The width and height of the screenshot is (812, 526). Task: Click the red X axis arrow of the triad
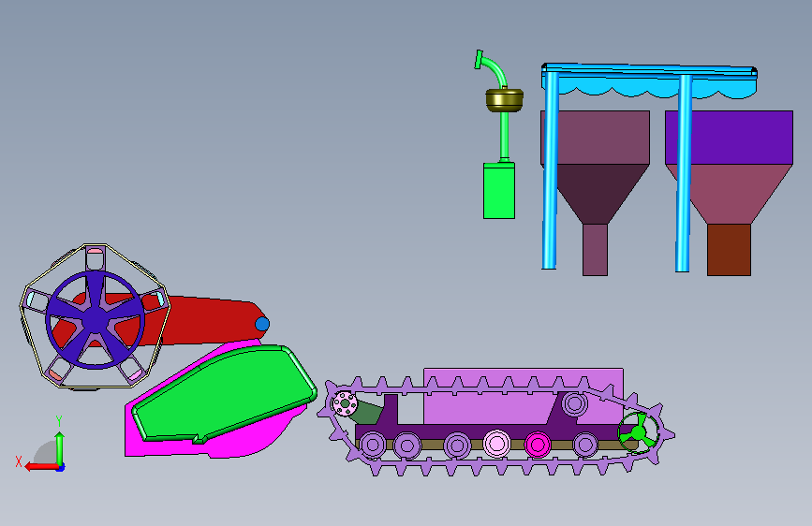click(41, 466)
